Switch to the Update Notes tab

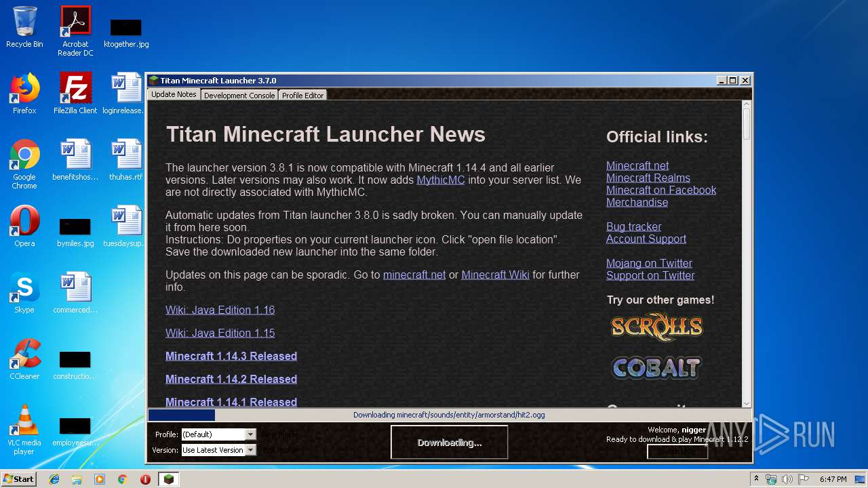(174, 94)
